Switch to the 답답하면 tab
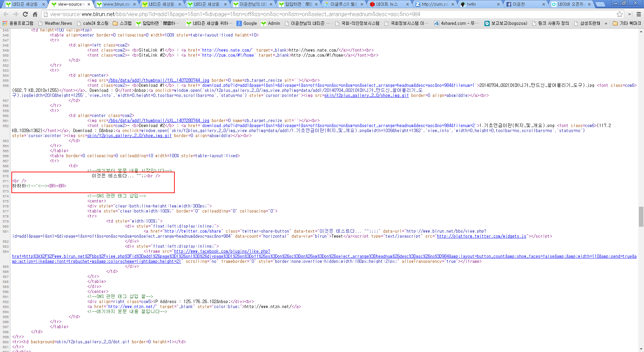 coord(298,4)
